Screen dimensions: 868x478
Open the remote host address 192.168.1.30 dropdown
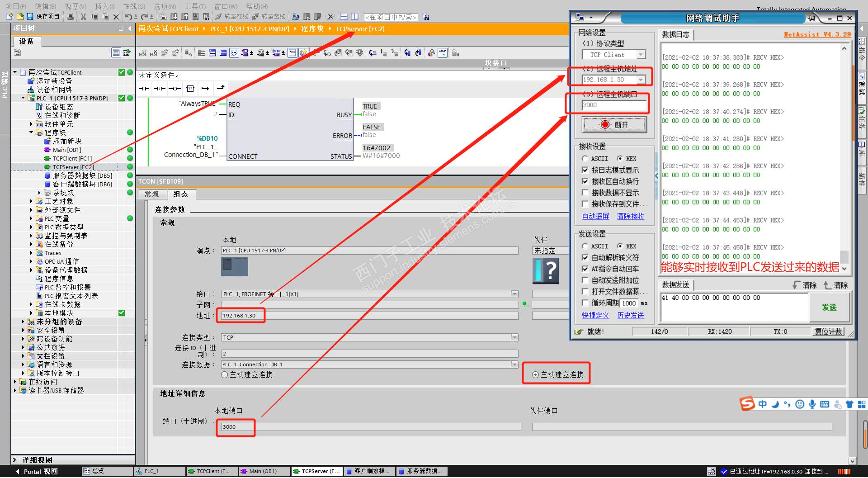(641, 80)
